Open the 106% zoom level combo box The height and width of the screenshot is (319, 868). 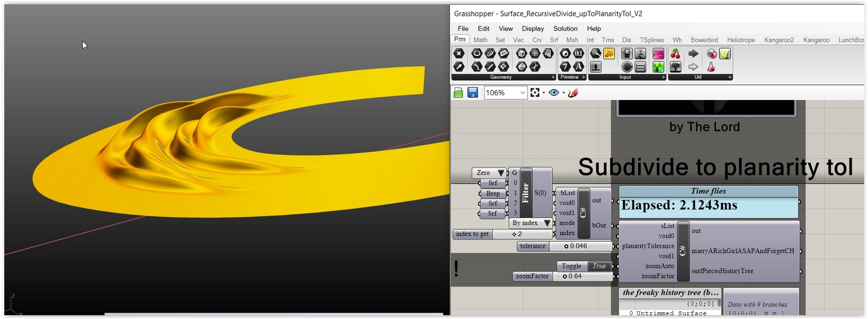click(505, 93)
